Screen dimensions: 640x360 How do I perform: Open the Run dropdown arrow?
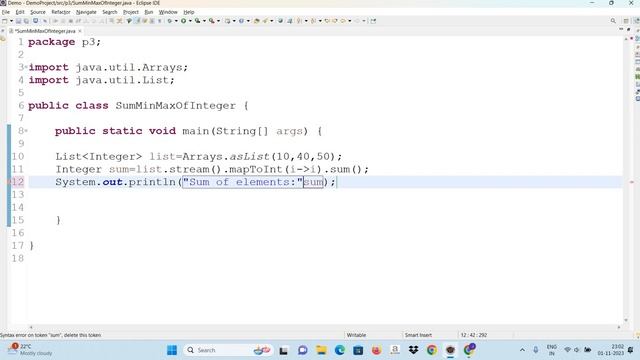190,21
